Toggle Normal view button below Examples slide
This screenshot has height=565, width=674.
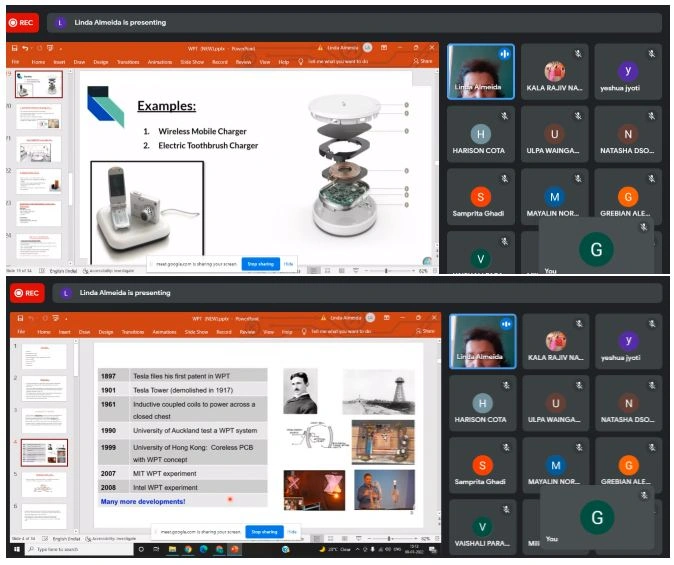(x=313, y=270)
